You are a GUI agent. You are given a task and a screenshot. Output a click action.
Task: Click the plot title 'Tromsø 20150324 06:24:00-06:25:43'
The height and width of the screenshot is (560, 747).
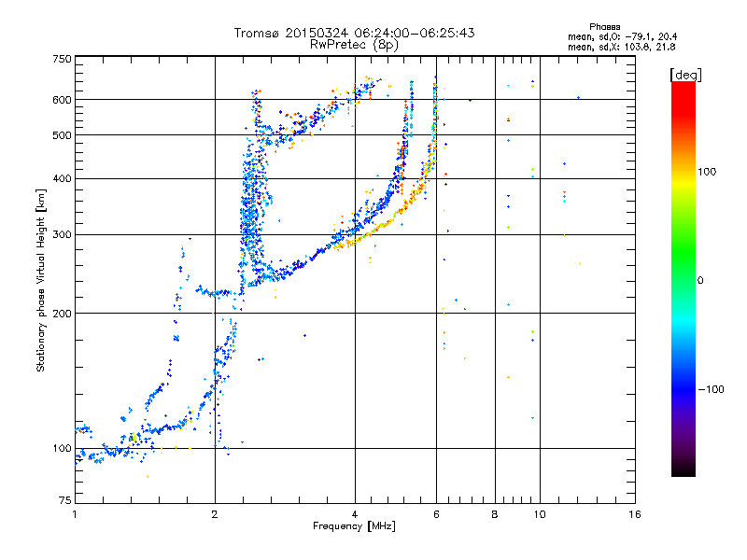click(x=354, y=33)
